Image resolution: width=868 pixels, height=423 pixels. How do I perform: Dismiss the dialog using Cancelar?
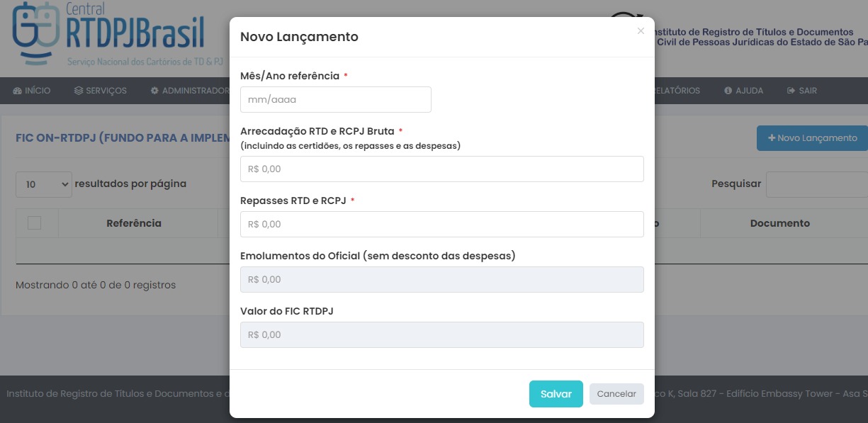click(616, 394)
